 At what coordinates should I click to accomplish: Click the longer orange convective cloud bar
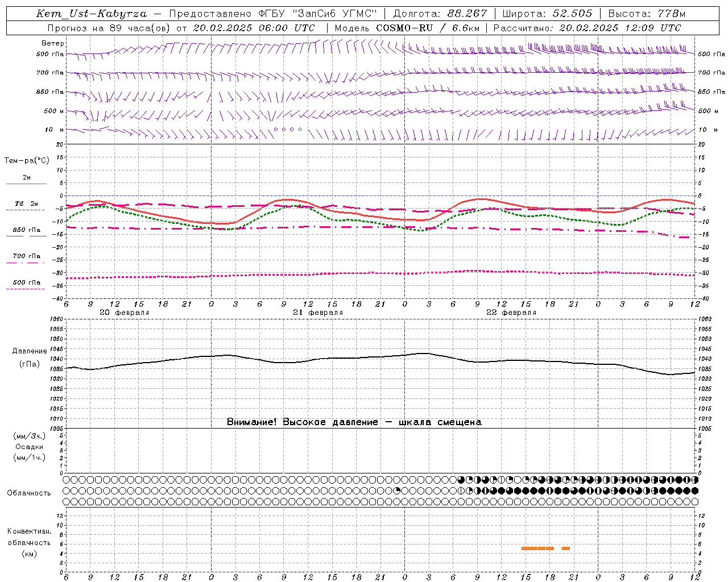tap(537, 548)
